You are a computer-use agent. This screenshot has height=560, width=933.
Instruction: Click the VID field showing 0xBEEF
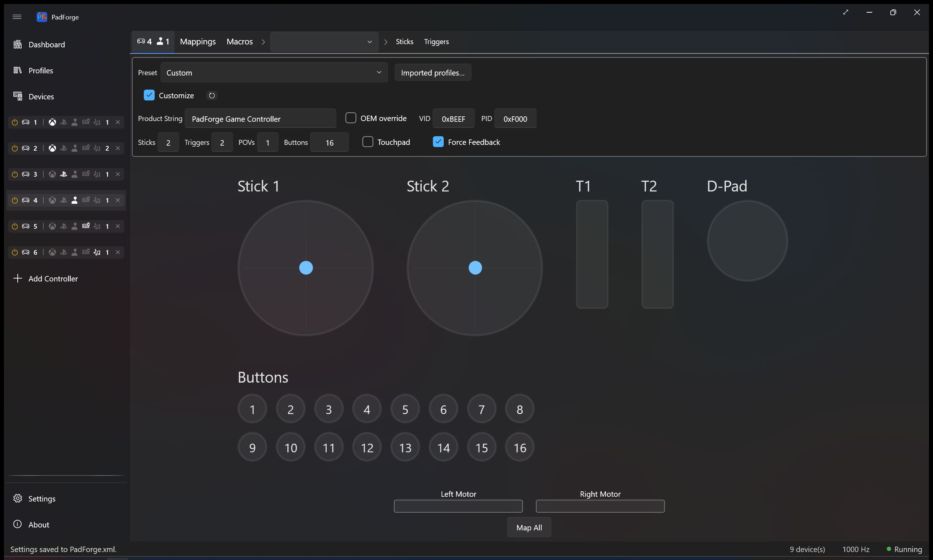coord(453,119)
